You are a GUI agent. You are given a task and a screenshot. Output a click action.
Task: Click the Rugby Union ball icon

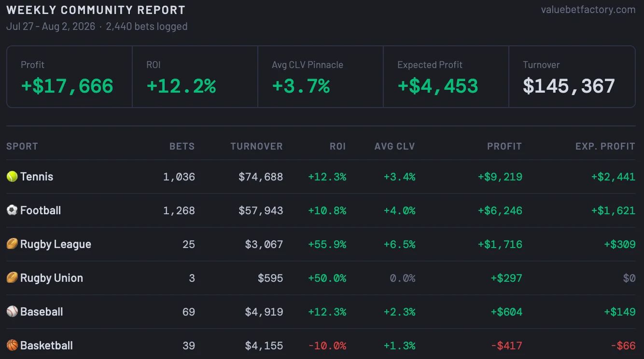point(12,278)
